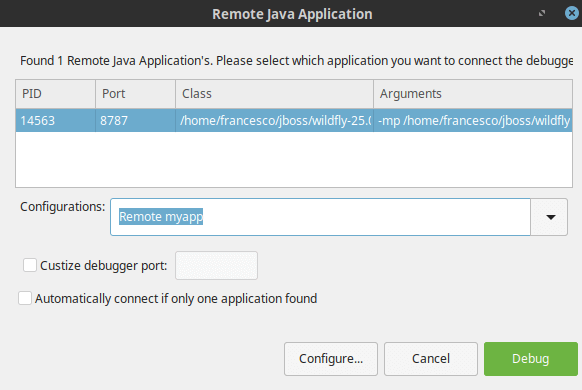Sort by the Port column header
Viewport: 582px width, 390px height.
[135, 94]
